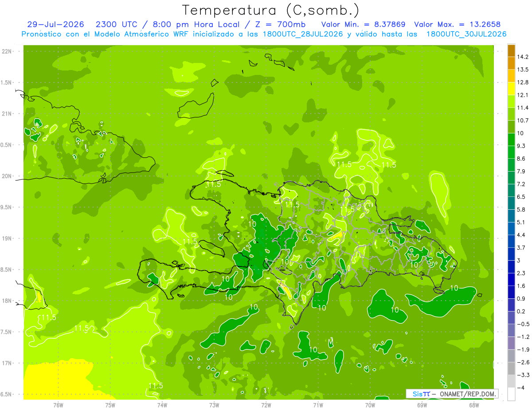532x411 pixels.
Task: Click the '9.3' colorbar value label
Action: pos(522,146)
